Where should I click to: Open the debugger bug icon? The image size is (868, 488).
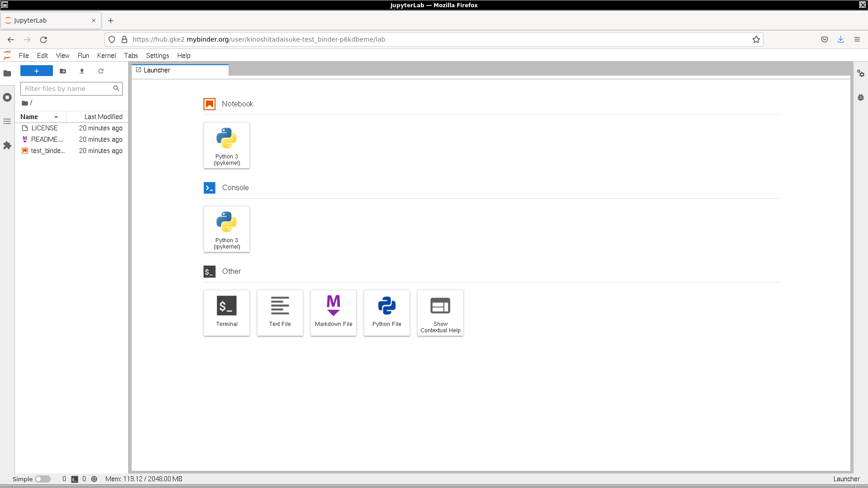(860, 97)
